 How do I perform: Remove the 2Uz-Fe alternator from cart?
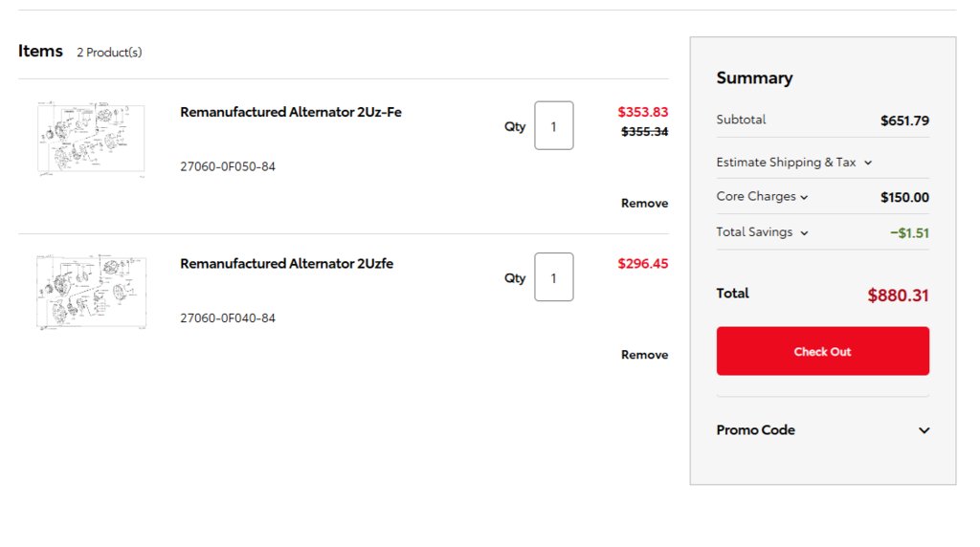[644, 203]
